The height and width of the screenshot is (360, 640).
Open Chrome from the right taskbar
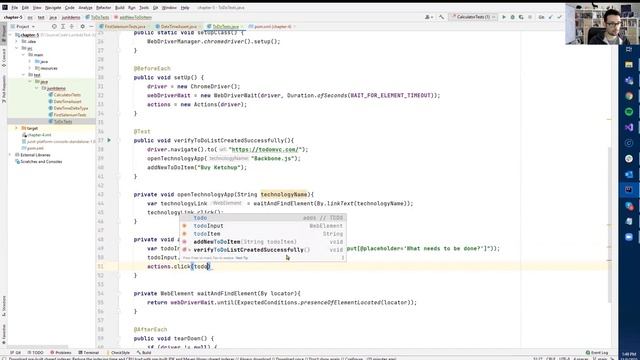pos(629,96)
